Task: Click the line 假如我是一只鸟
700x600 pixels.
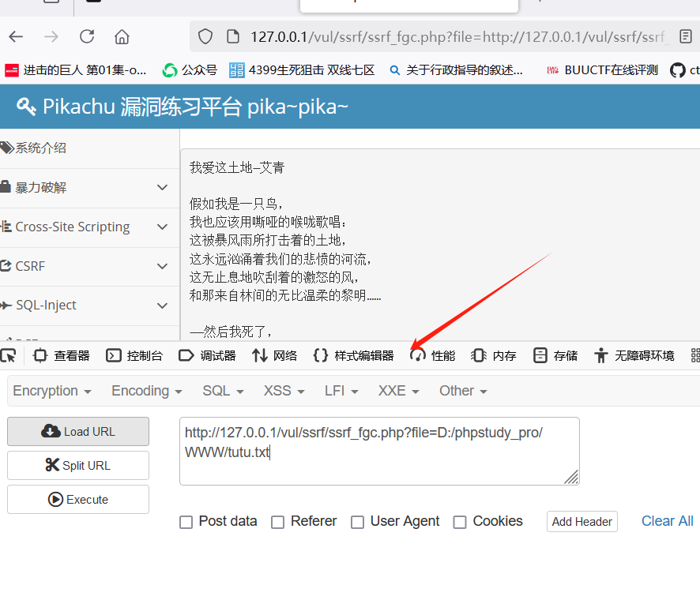Action: 236,204
